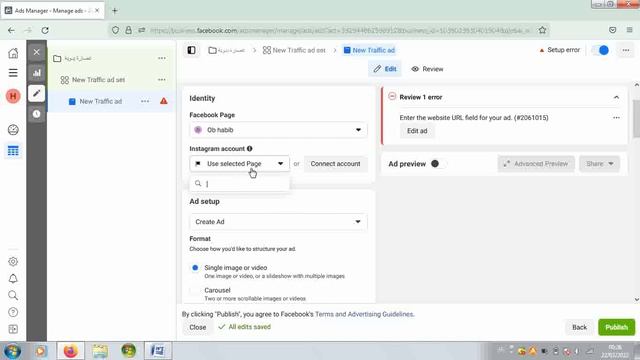This screenshot has width=640, height=360.
Task: Open more options for New Traffic ad row
Action: pos(145,101)
